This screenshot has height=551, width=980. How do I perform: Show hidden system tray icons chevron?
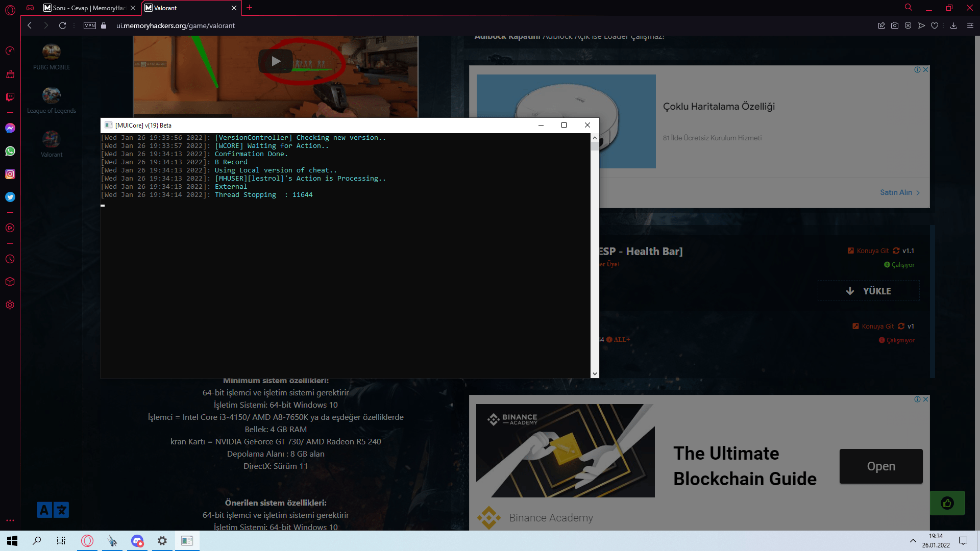(x=913, y=541)
